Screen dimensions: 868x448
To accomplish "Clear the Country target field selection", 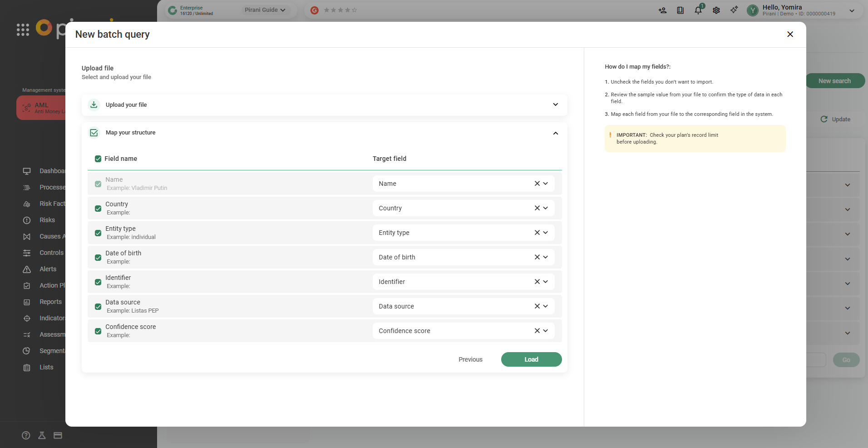I will coord(537,208).
